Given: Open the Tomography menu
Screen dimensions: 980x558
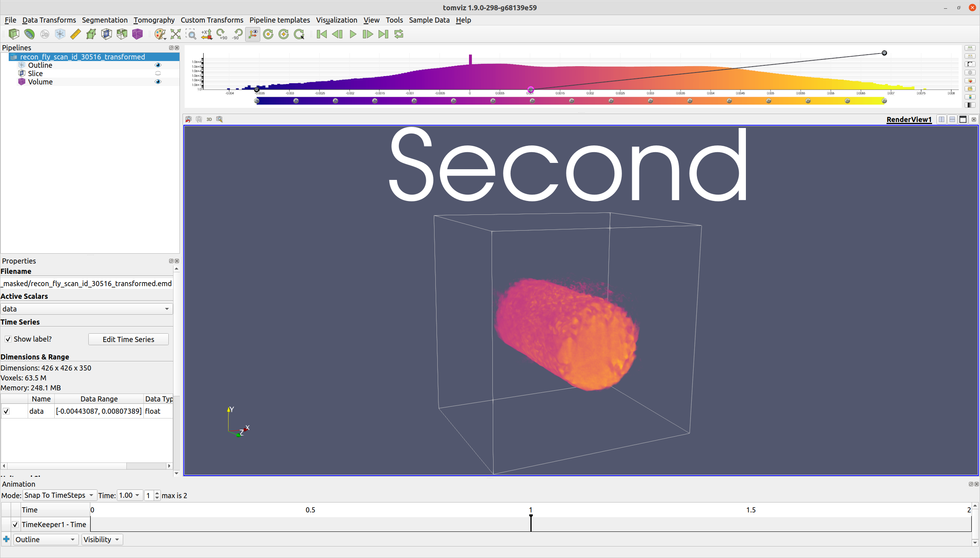Looking at the screenshot, I should [x=154, y=20].
